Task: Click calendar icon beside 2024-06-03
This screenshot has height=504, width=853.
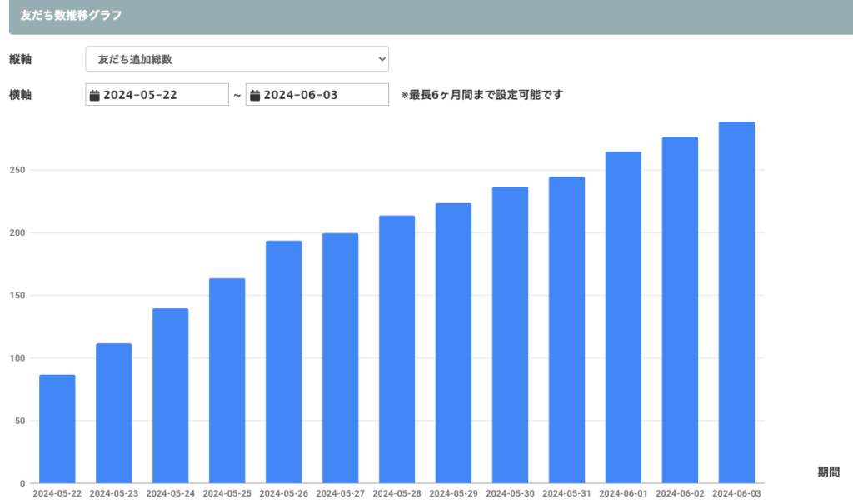Action: click(255, 95)
